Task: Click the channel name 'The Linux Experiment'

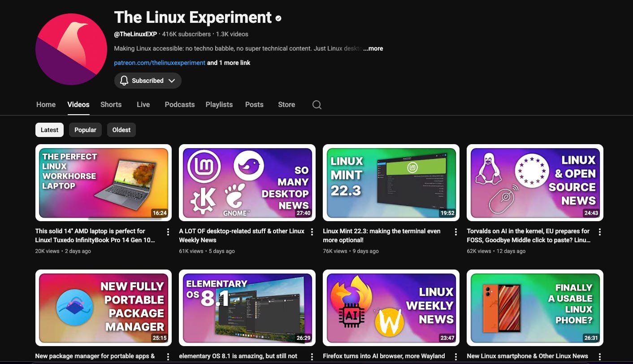Action: point(193,18)
